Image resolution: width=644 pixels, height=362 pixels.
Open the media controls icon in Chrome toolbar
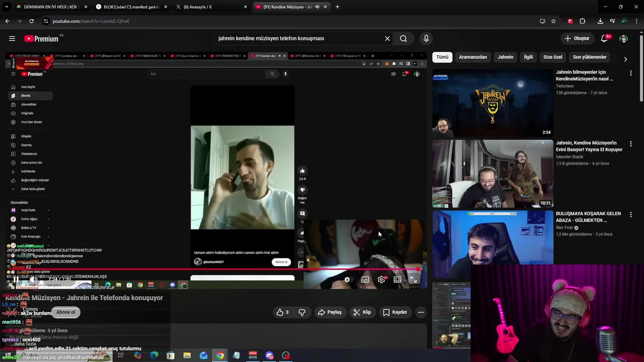coord(612,21)
